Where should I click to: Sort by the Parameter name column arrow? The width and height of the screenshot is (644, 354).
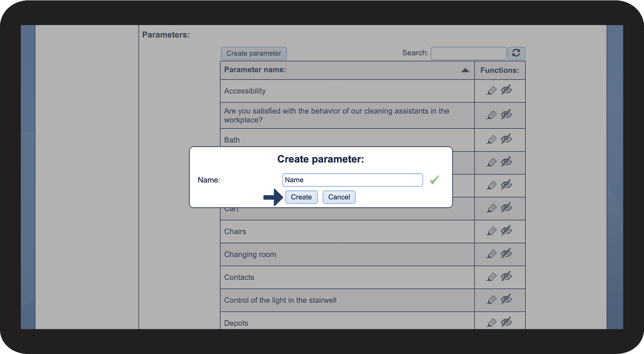tap(465, 70)
